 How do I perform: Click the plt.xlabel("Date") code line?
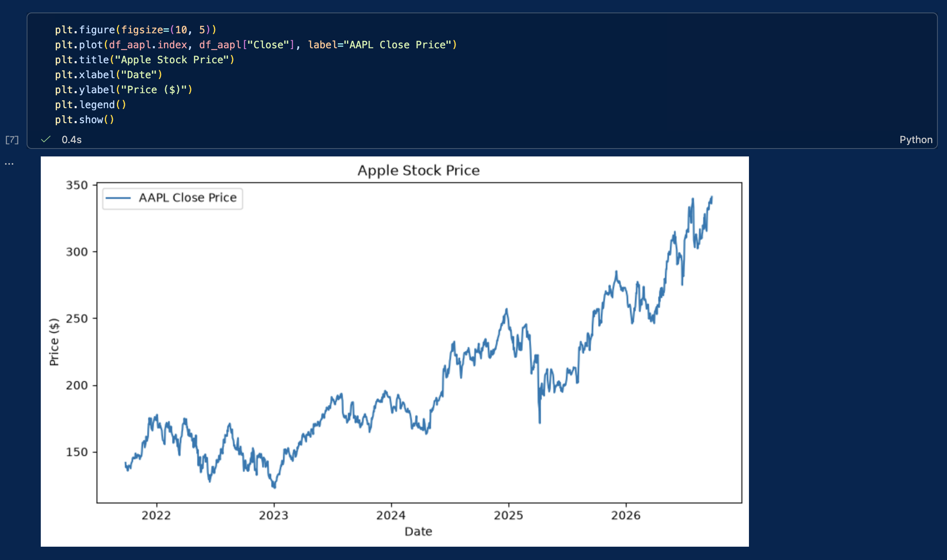109,75
